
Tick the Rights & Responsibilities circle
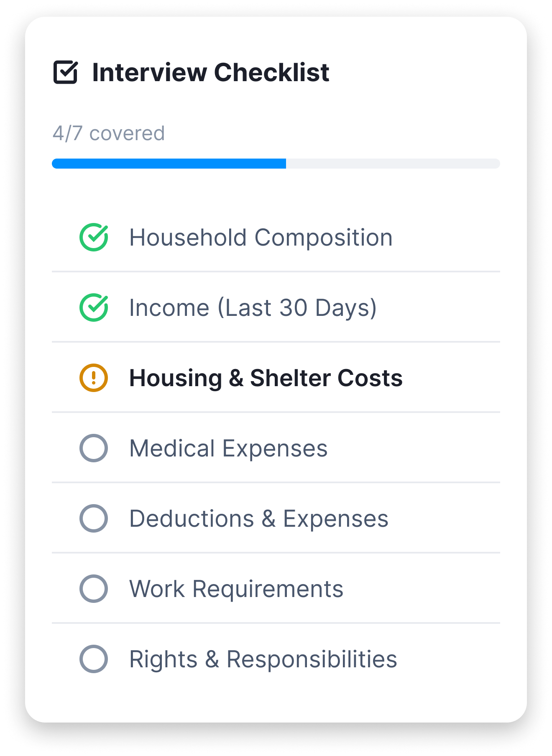click(x=94, y=659)
